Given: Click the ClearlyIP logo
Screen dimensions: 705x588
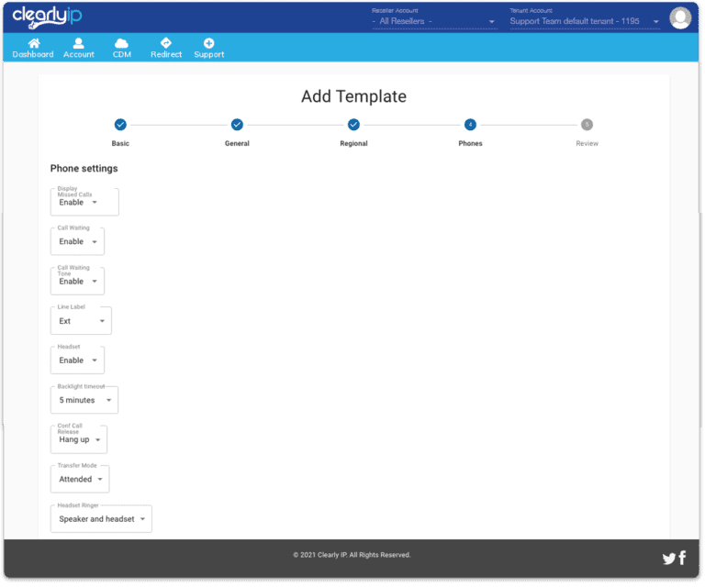Looking at the screenshot, I should [47, 17].
